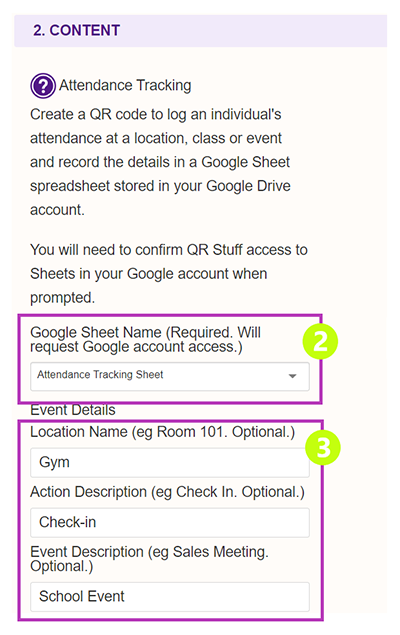Click the 'Location Name (eg Room 101. Optional.)' label
400x635 pixels.
[x=162, y=432]
